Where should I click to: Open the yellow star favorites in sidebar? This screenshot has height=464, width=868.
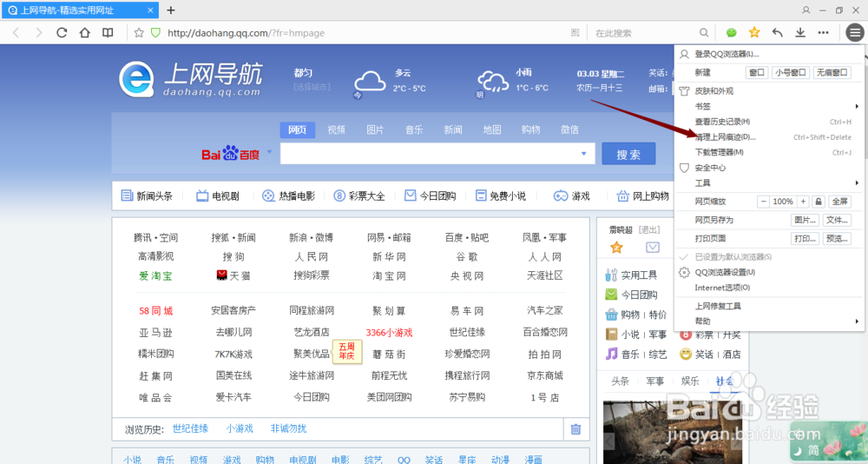click(616, 248)
